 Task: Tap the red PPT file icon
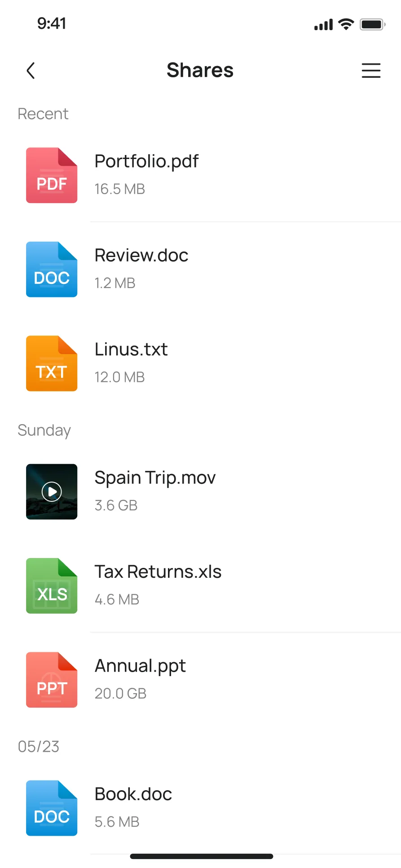click(x=52, y=680)
